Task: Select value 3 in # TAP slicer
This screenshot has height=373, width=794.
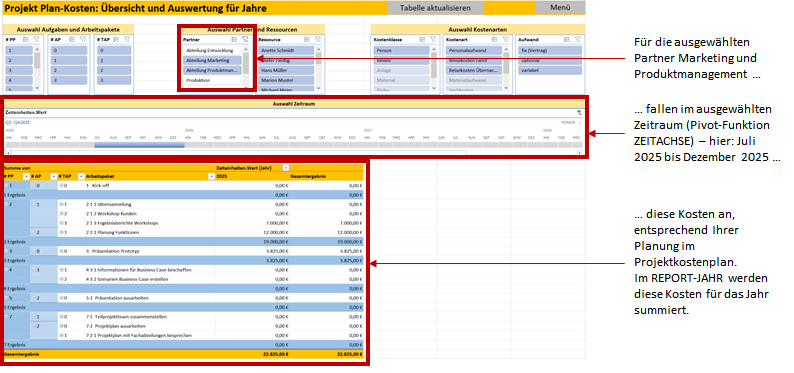Action: [114, 80]
